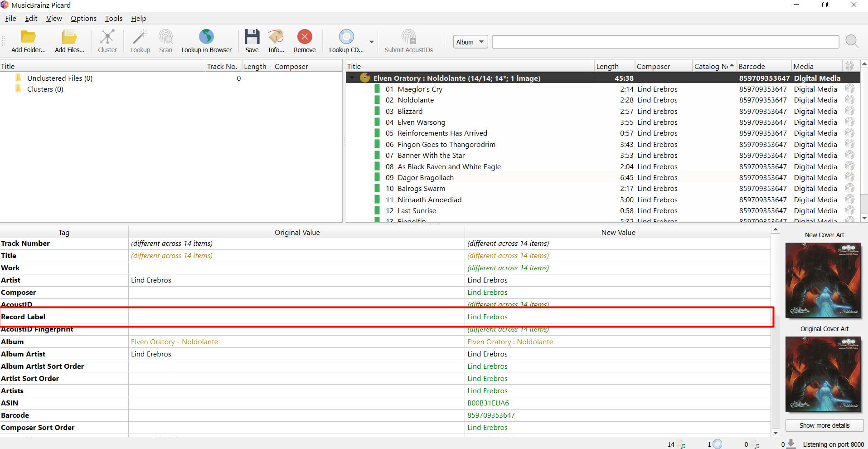868x449 pixels.
Task: Click the Barcode new value 859709353647
Action: (x=491, y=415)
